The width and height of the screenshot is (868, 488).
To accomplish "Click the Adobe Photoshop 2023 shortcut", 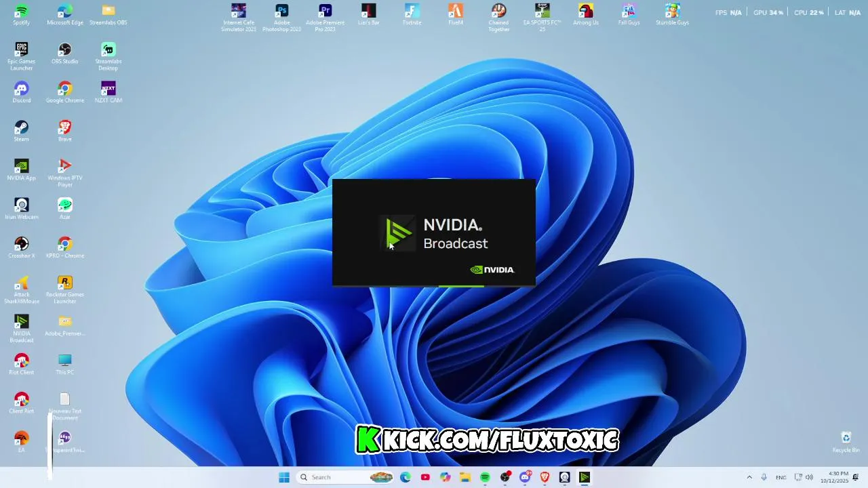I will coord(282,18).
